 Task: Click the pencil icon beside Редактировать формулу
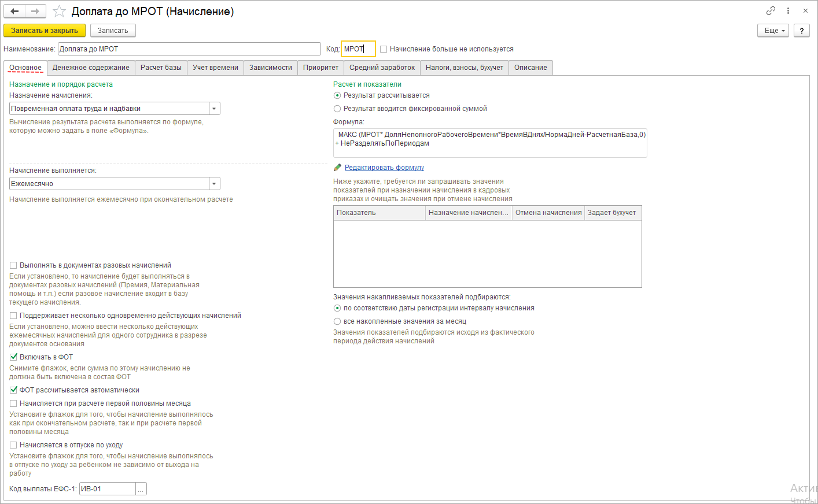[338, 167]
